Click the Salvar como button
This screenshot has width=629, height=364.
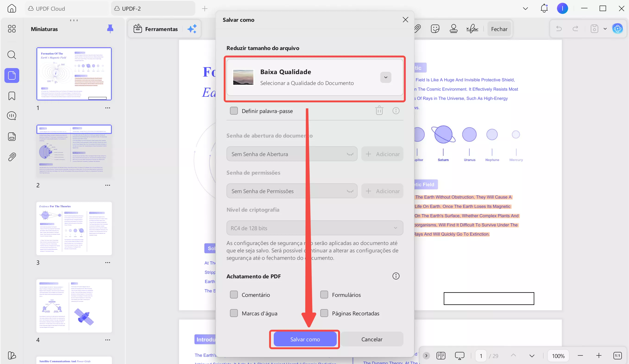coord(305,339)
